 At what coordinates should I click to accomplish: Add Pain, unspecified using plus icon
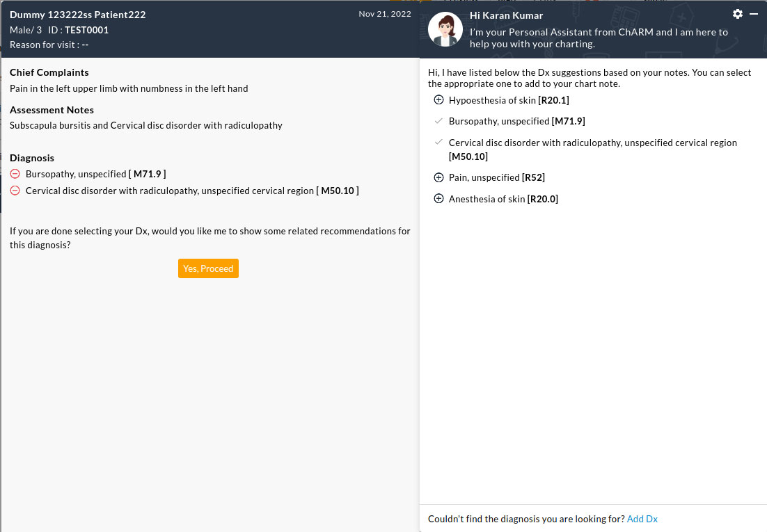pos(438,177)
